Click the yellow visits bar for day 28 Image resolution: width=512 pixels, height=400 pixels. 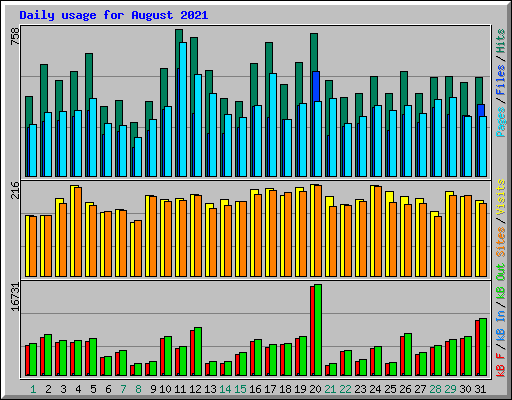pos(432,244)
